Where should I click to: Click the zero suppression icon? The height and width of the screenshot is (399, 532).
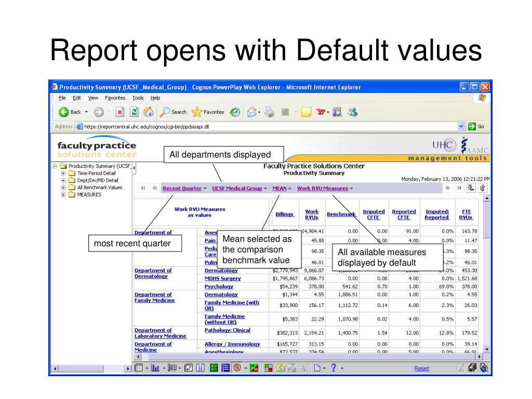pos(237,368)
